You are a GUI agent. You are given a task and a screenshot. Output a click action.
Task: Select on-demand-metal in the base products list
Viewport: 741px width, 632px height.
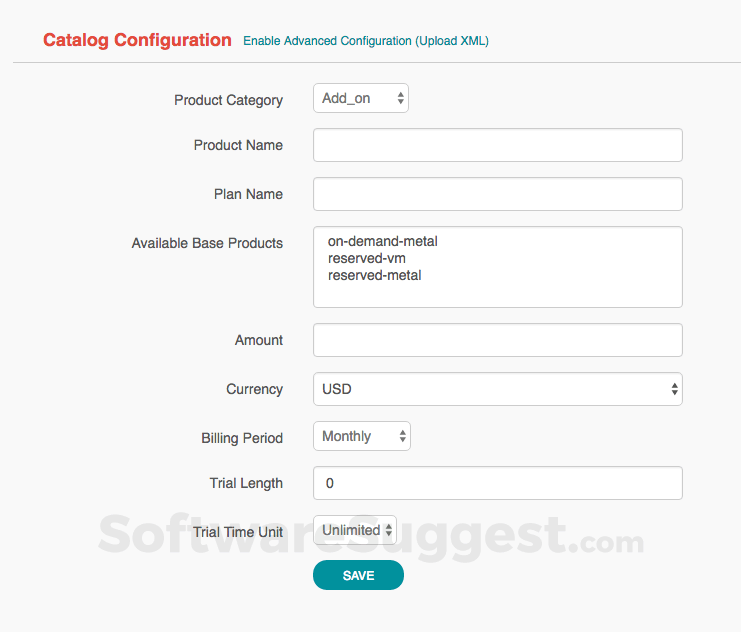(383, 241)
